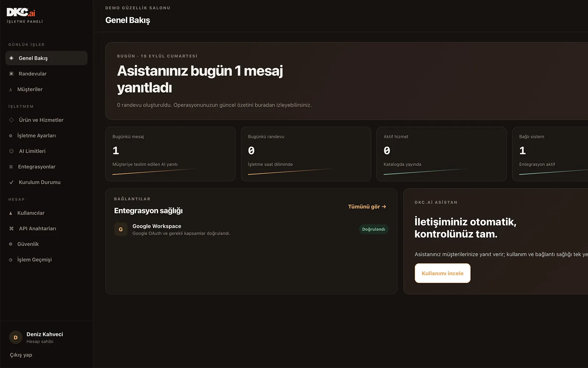This screenshot has width=588, height=368.
Task: Click the Google Workspace integration name
Action: [x=157, y=226]
